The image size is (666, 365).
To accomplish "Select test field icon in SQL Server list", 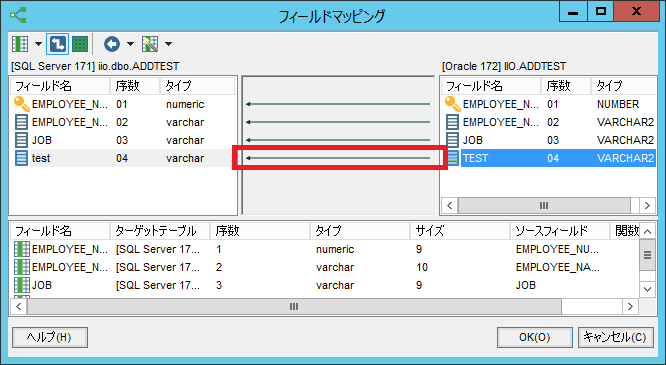I will pyautogui.click(x=21, y=158).
